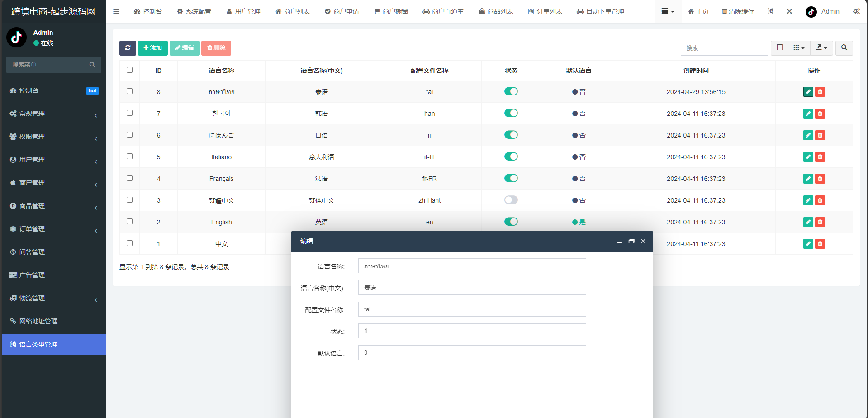Click the hamburger sidebar toggle icon

point(116,11)
